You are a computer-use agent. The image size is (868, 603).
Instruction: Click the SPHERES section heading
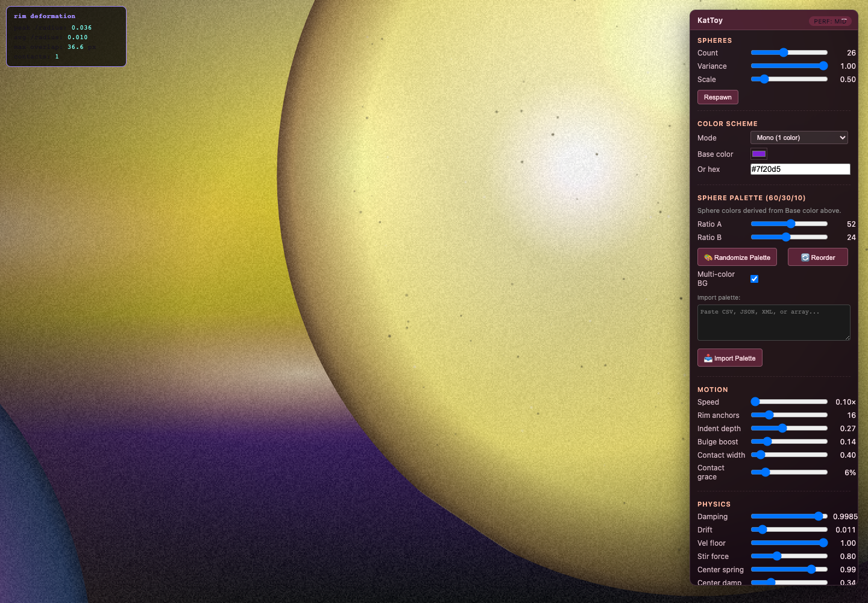(714, 40)
